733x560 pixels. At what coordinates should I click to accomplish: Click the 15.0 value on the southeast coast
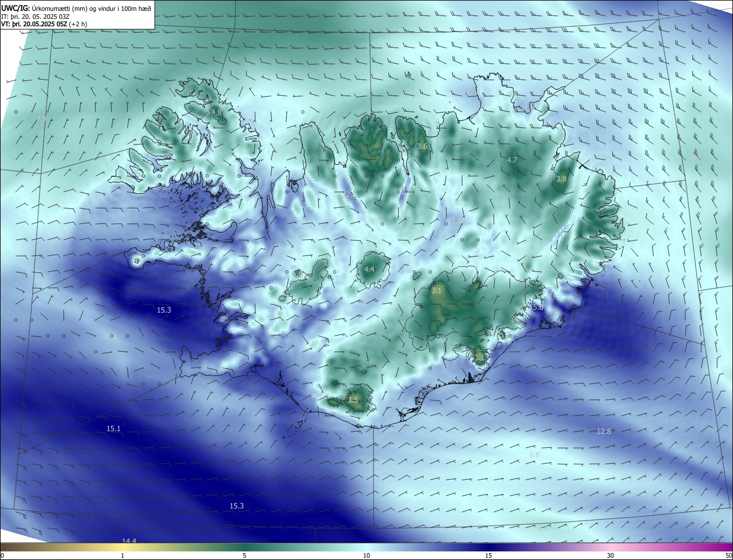(536, 307)
